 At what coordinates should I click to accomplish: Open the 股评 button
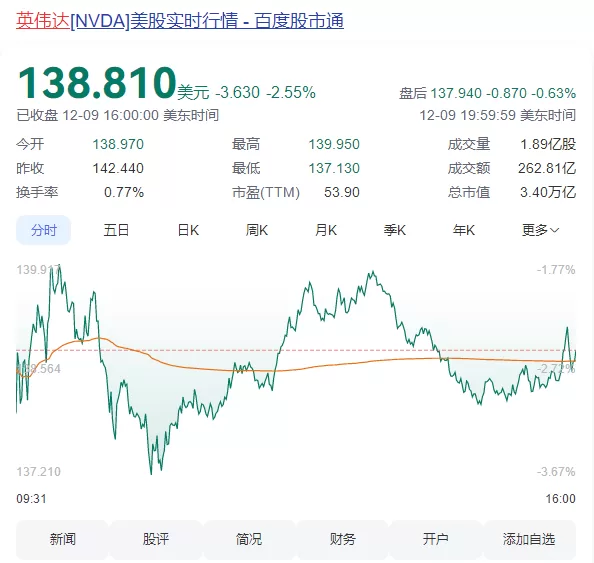coord(156,539)
